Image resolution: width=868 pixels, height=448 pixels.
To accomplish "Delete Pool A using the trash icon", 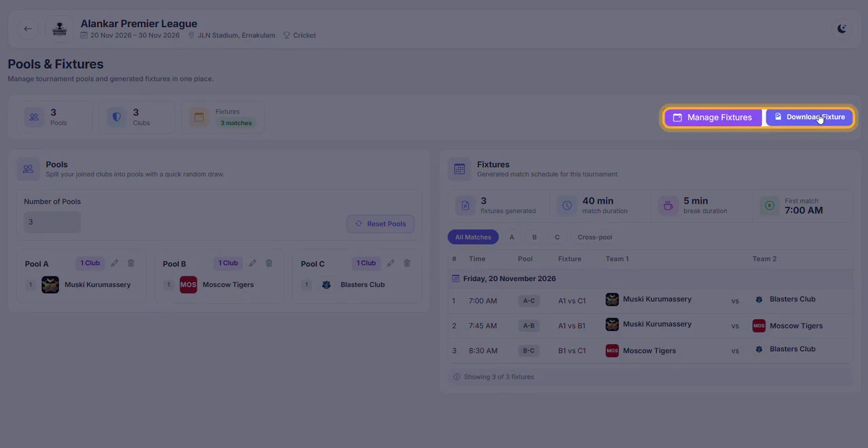I will (131, 263).
